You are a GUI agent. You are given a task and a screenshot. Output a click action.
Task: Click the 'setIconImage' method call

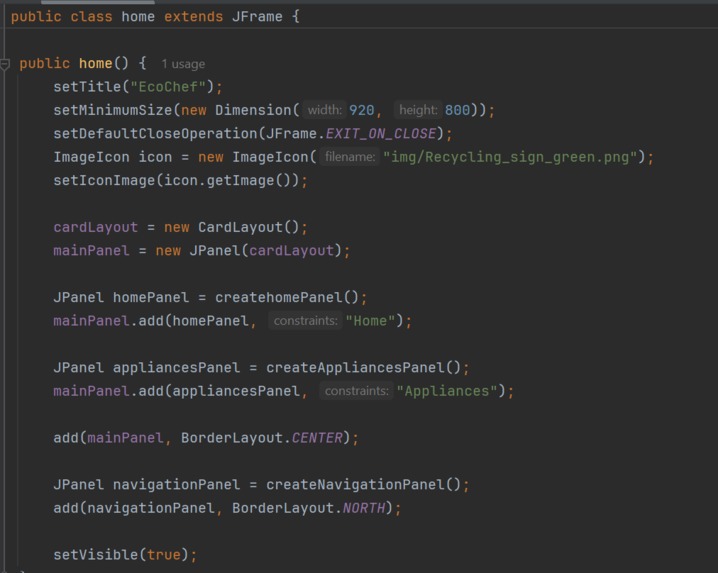click(104, 180)
